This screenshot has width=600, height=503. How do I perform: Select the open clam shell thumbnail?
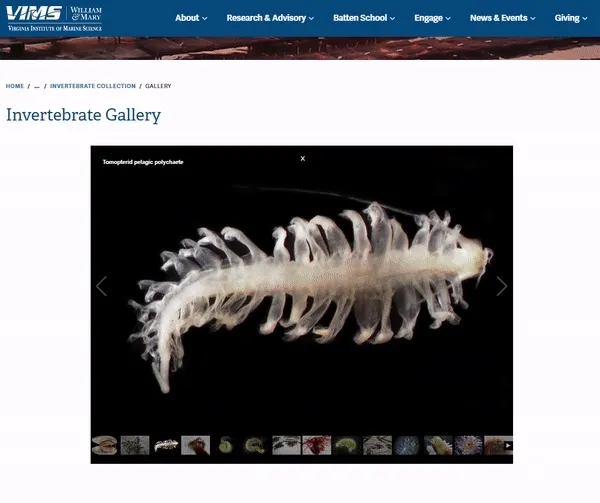point(104,445)
